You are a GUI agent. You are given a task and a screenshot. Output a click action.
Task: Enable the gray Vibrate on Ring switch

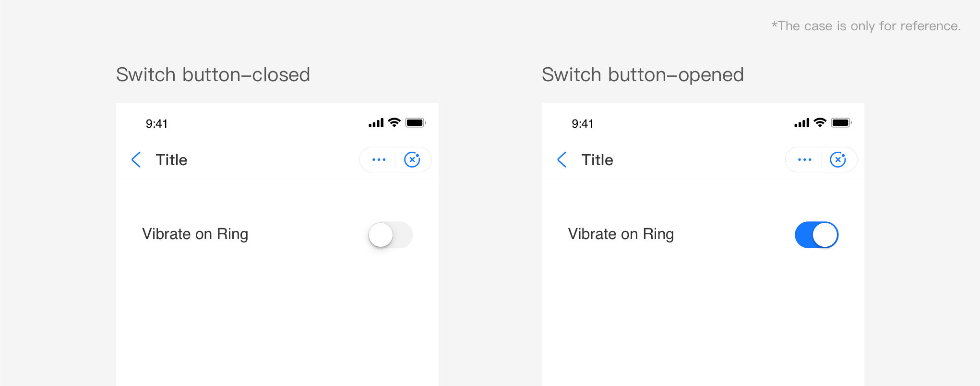click(x=390, y=235)
